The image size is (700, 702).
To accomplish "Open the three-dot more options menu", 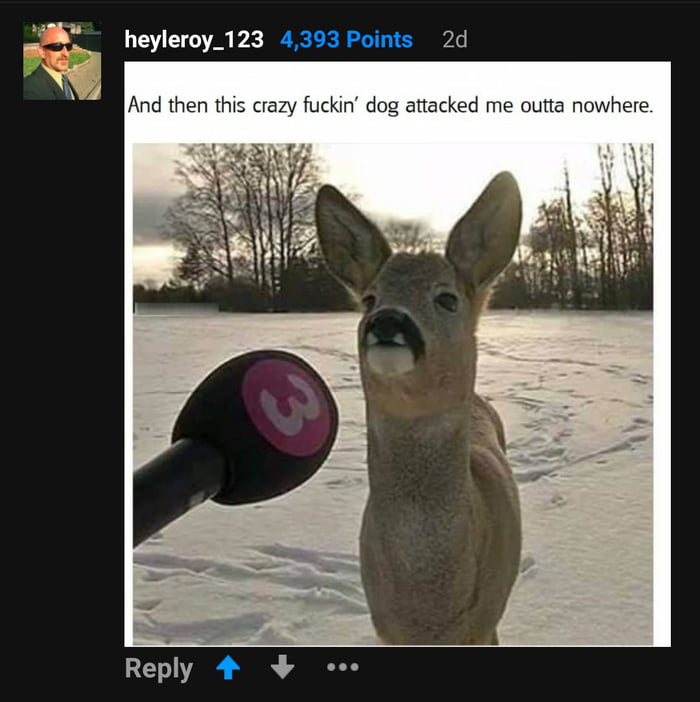I will click(343, 667).
